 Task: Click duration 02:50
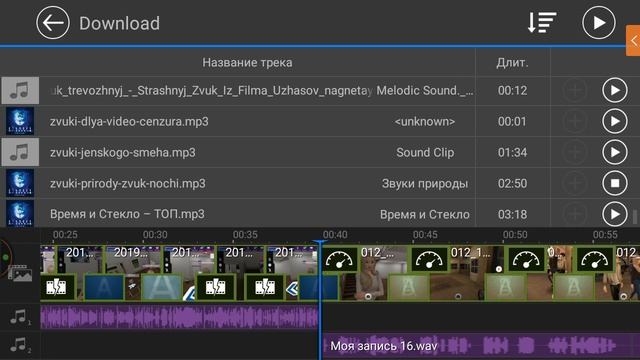coord(512,183)
